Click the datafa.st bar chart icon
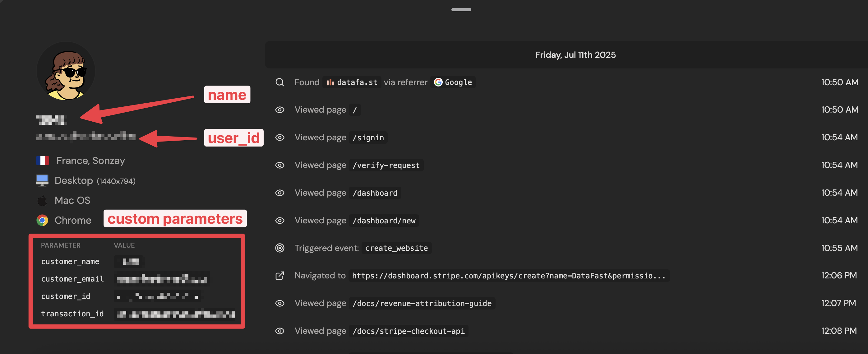This screenshot has width=868, height=354. pyautogui.click(x=330, y=82)
